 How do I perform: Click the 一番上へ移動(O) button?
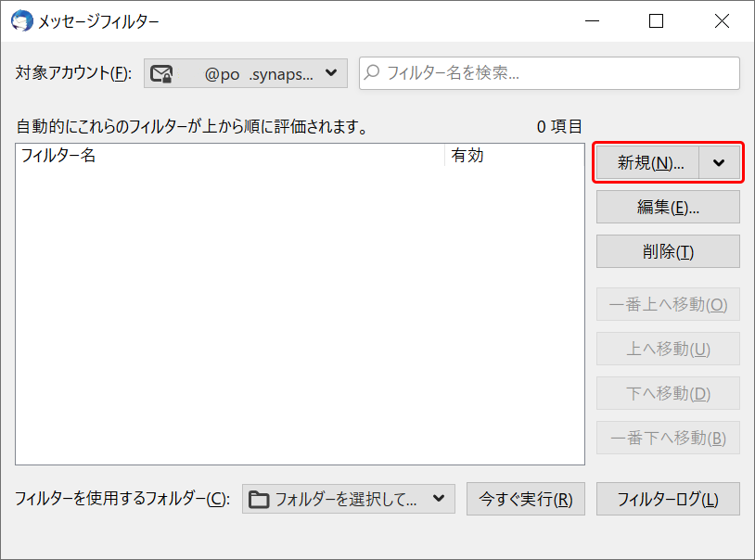669,304
